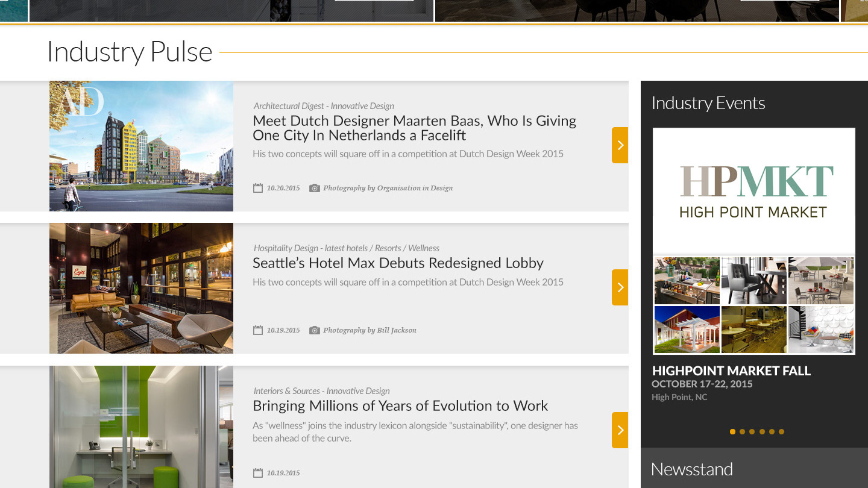This screenshot has width=868, height=488.
Task: Click the white pergola at night event photo
Action: pos(687,330)
